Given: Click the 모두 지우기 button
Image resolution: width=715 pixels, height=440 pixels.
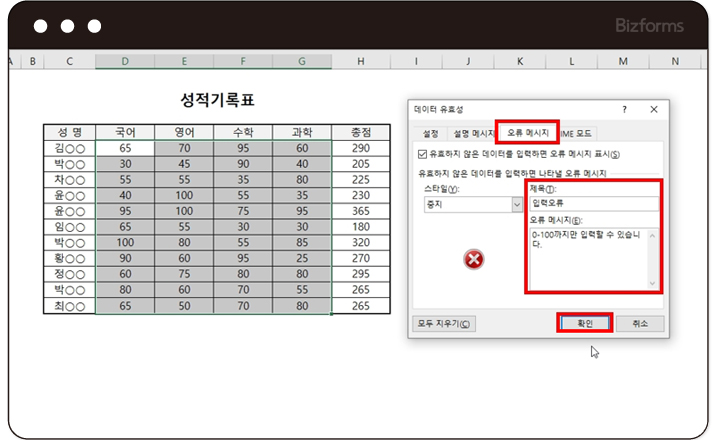Looking at the screenshot, I should [x=444, y=324].
